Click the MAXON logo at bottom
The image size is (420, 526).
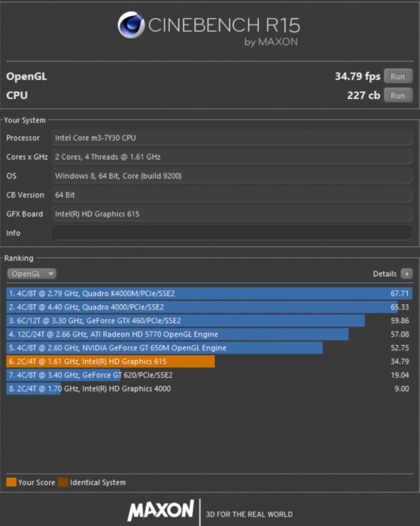161,510
